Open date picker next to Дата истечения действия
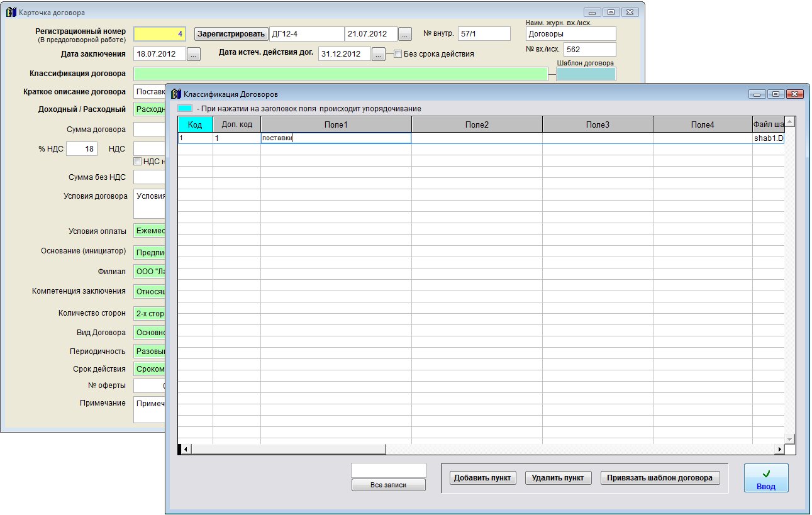 click(x=378, y=55)
